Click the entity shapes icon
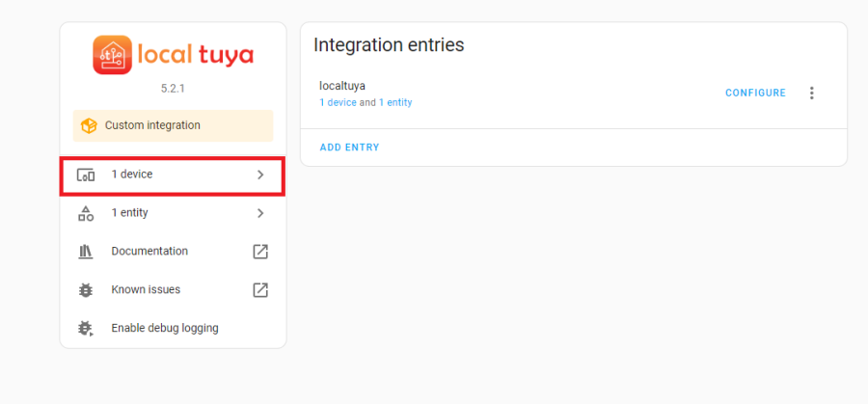This screenshot has width=868, height=404. [86, 213]
